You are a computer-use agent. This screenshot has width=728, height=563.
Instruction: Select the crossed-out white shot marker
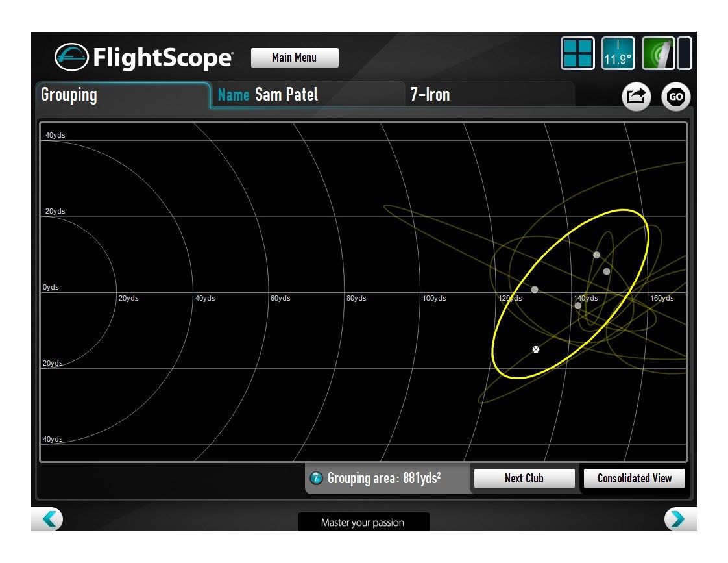(x=536, y=349)
